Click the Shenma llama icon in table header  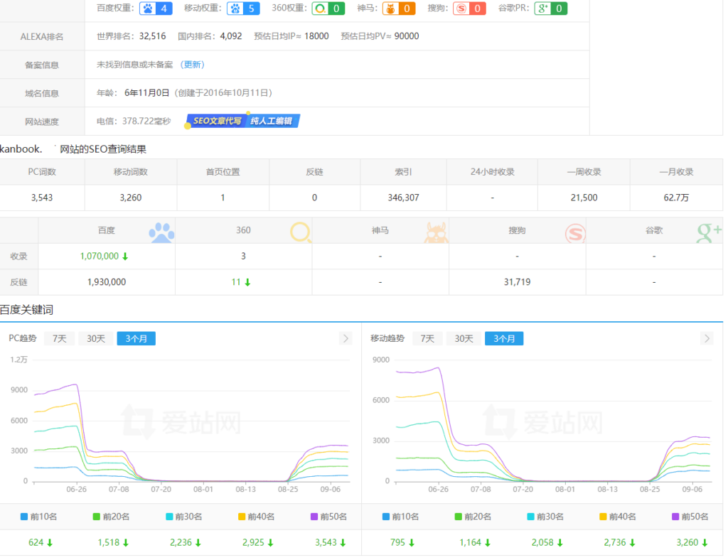click(436, 232)
